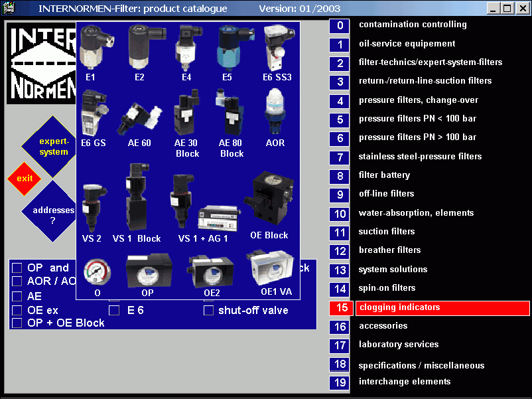Check the E 6 checkbox
This screenshot has width=532, height=399.
[114, 311]
